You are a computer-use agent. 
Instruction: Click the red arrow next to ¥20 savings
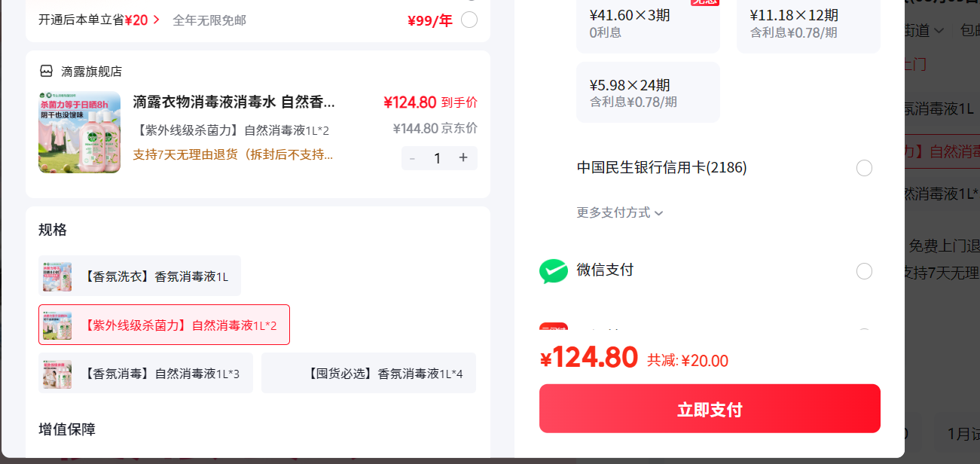(x=156, y=20)
